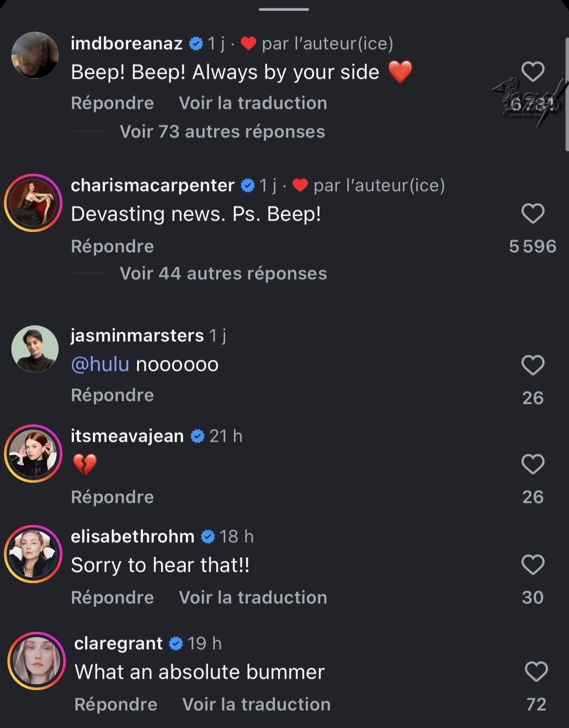Like claregrant's absolute bummer comment
The width and height of the screenshot is (569, 728).
[x=536, y=671]
